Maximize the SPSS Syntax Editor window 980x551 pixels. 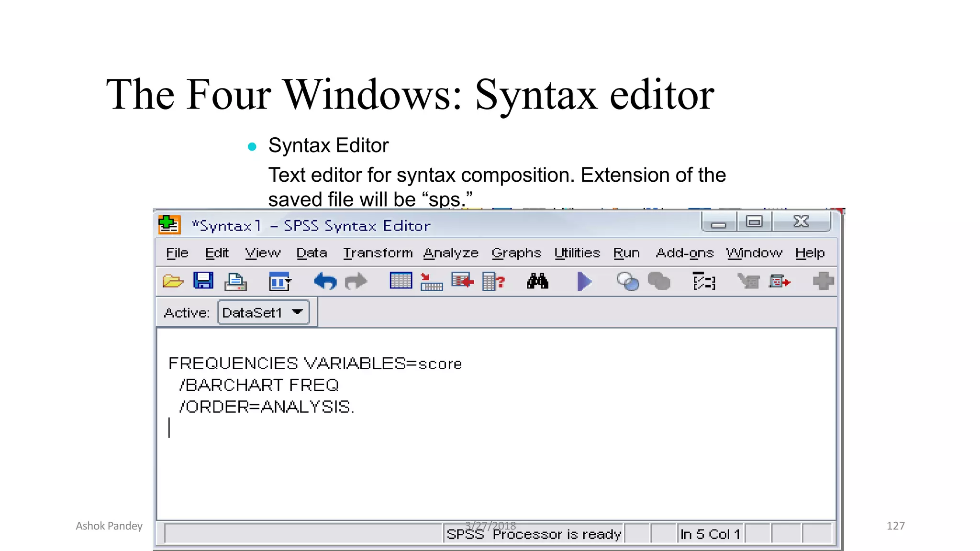(754, 222)
